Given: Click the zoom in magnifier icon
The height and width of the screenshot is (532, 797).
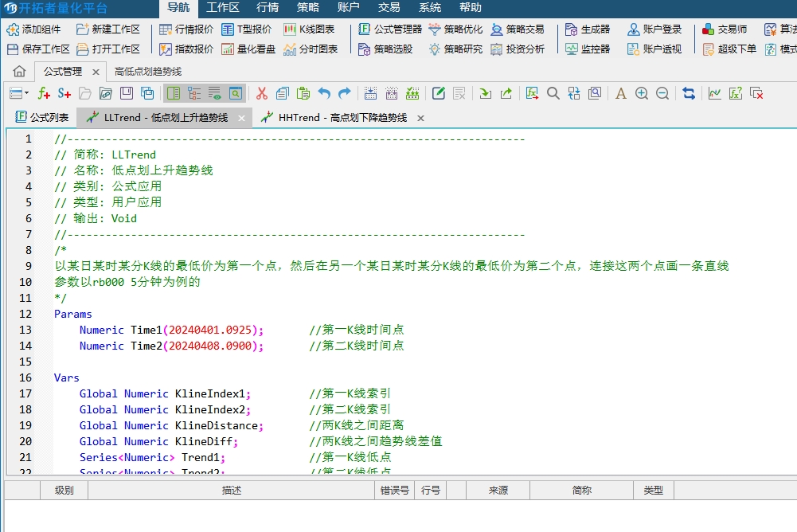Looking at the screenshot, I should [642, 93].
